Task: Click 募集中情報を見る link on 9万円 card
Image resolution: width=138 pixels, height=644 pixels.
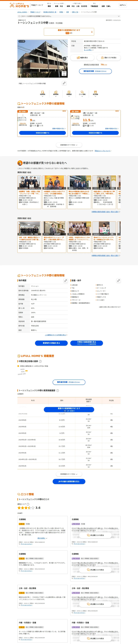Action: coord(59,128)
